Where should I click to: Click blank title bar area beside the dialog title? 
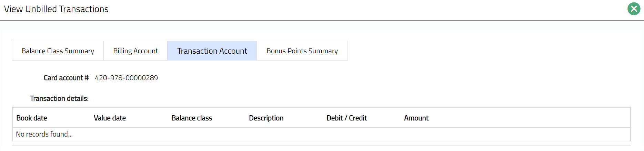pos(345,9)
